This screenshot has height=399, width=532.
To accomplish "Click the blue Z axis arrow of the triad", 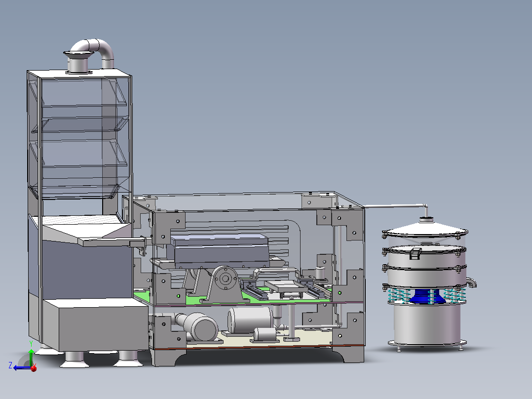I will (x=21, y=368).
